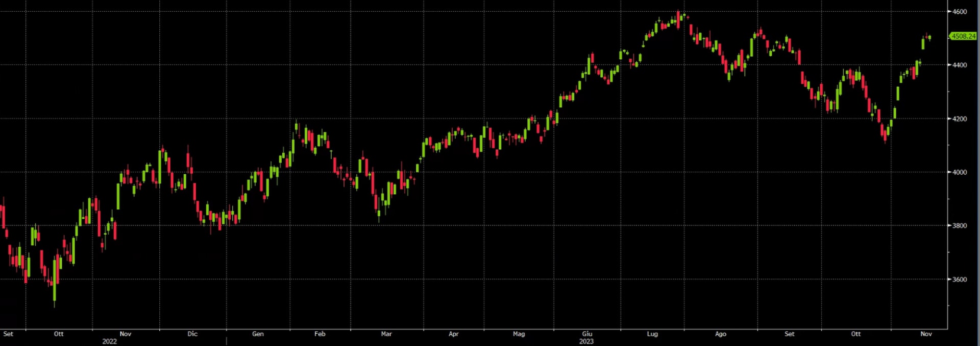
Task: Click the 4600 price axis label
Action: tap(960, 12)
